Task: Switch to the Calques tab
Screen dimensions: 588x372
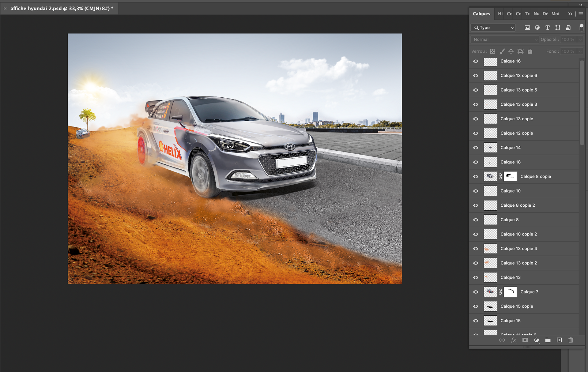Action: tap(481, 14)
